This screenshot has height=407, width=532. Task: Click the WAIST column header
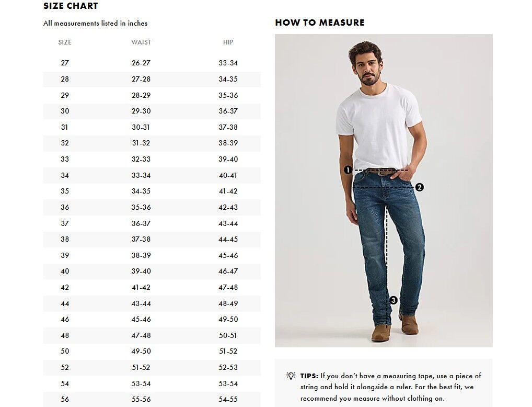point(141,42)
